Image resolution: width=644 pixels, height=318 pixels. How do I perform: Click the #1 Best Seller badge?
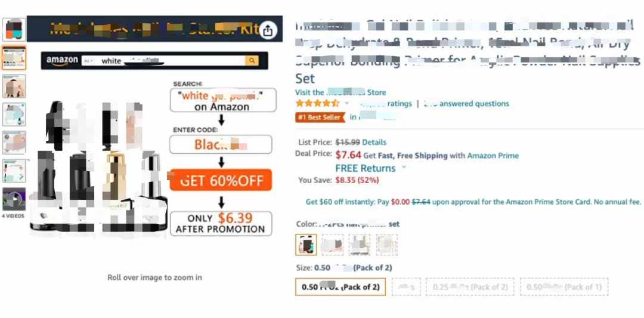pos(320,117)
